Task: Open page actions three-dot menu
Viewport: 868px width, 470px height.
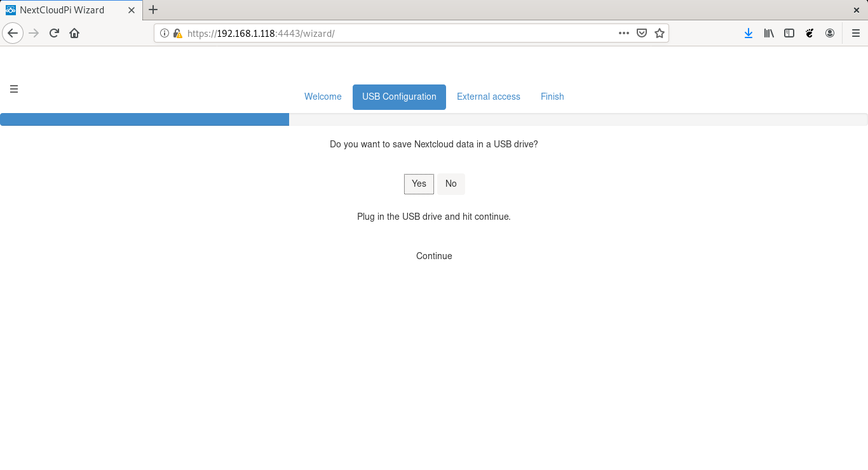Action: coord(624,33)
